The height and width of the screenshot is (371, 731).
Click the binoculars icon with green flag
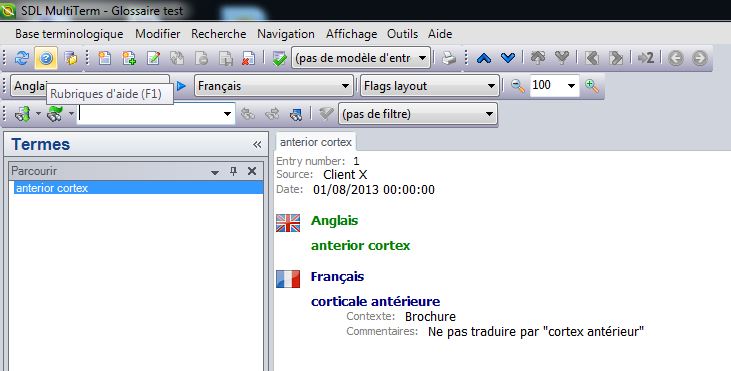(x=55, y=114)
